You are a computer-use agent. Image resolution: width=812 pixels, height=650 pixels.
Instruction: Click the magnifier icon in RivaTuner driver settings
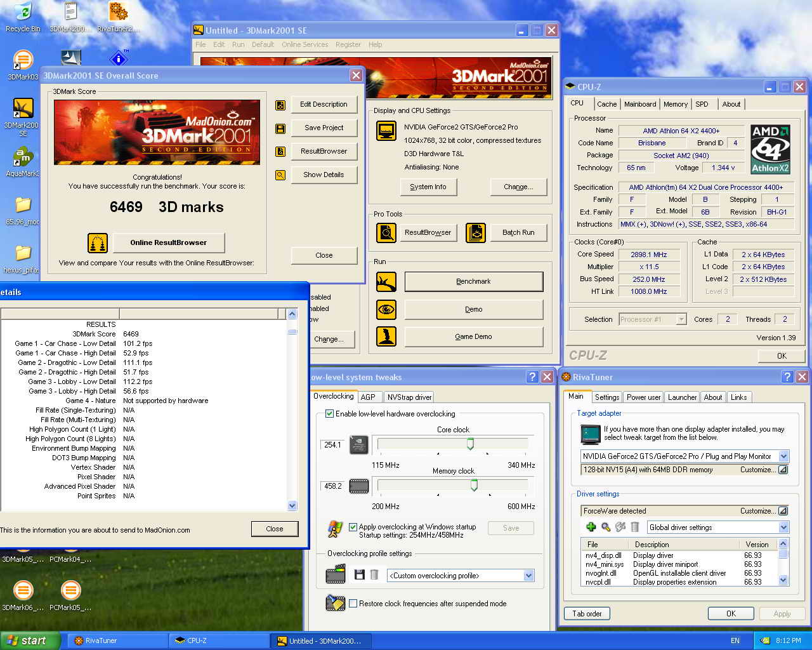(606, 527)
